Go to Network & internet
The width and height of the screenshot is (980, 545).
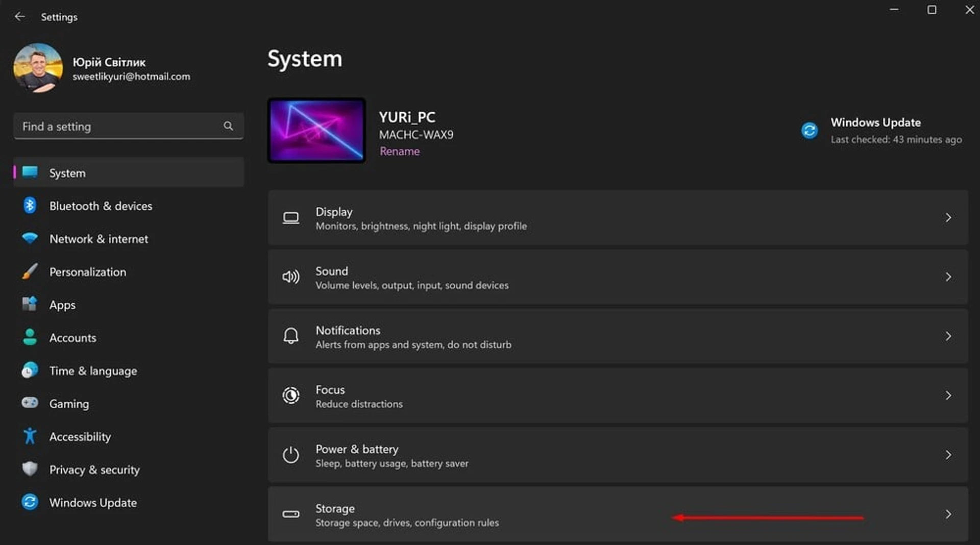(x=129, y=239)
